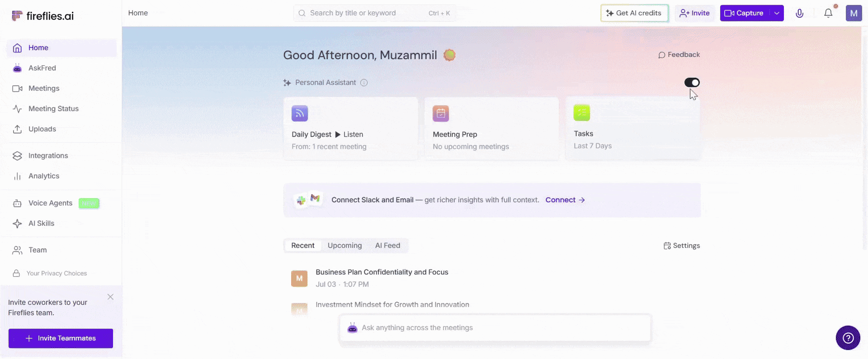Viewport: 868px width, 359px height.
Task: Click the Jul 03 1:07 PM timestamp
Action: coord(342,284)
